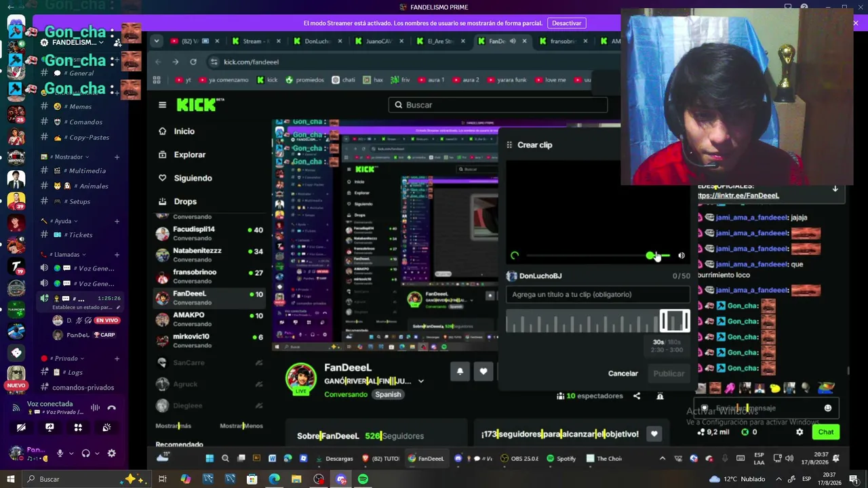Screen dimensions: 868x488
Task: Select the TLauncher server icon
Action: coord(16,309)
